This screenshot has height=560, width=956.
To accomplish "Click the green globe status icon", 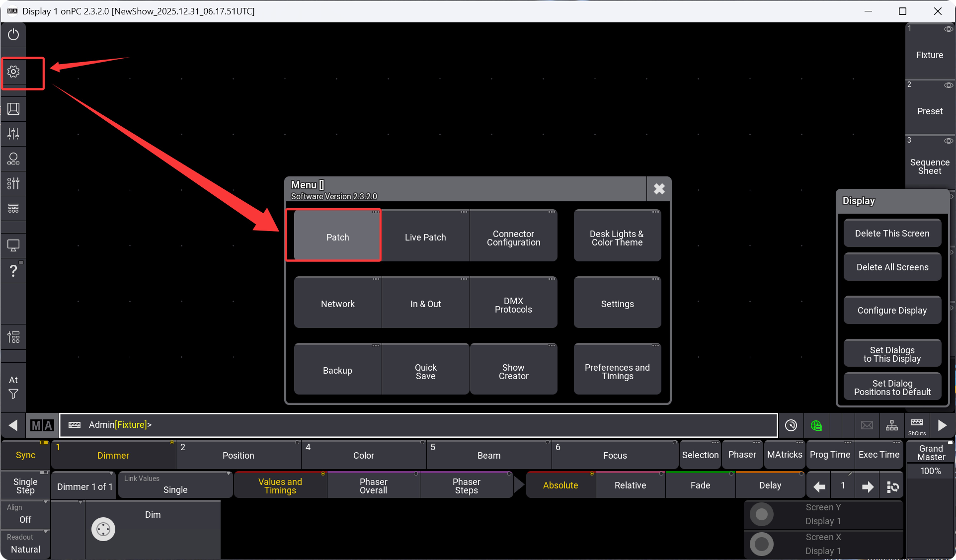I will tap(816, 425).
